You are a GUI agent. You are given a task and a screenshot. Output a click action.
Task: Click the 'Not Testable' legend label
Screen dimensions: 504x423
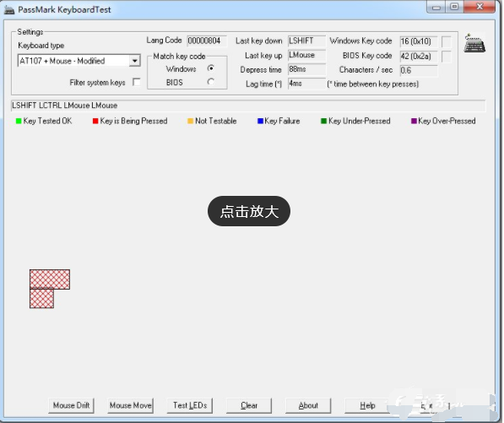215,121
